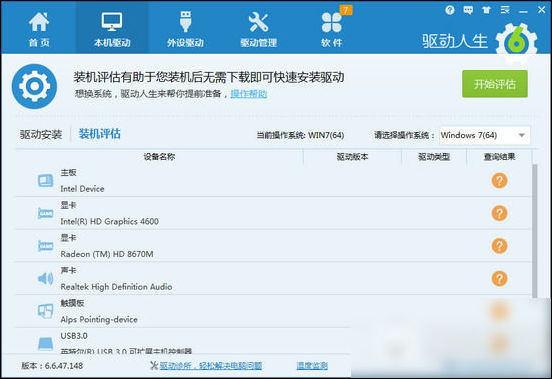Click the wrench icon beside 驱动诊所
Viewport: 552px width, 379px height.
tap(154, 366)
